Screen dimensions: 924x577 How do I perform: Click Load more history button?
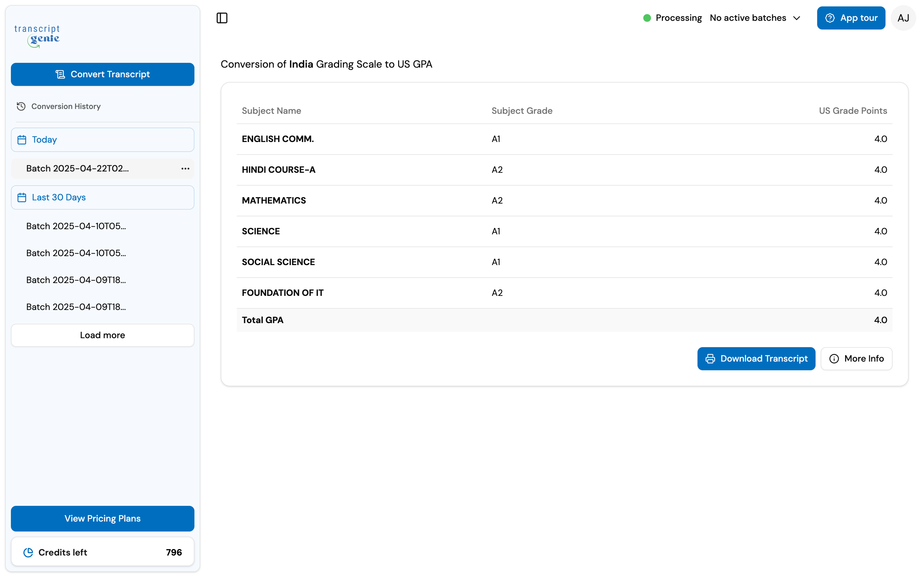(102, 335)
